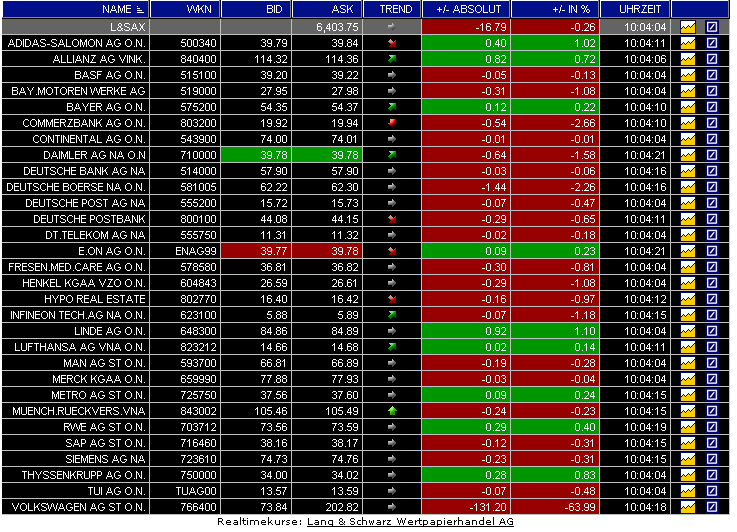View chart for DEUTSCHE BANK AG NA
The image size is (737, 532).
click(x=688, y=171)
